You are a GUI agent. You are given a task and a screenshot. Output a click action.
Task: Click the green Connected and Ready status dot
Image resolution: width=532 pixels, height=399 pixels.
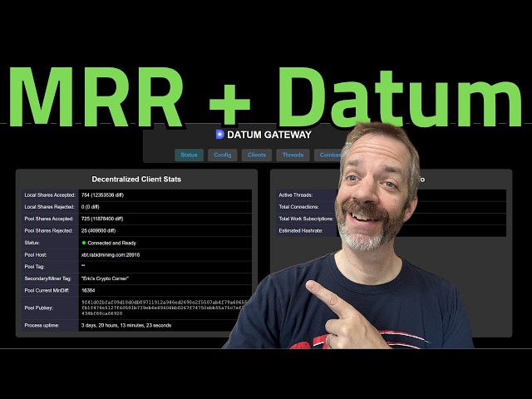pos(84,243)
